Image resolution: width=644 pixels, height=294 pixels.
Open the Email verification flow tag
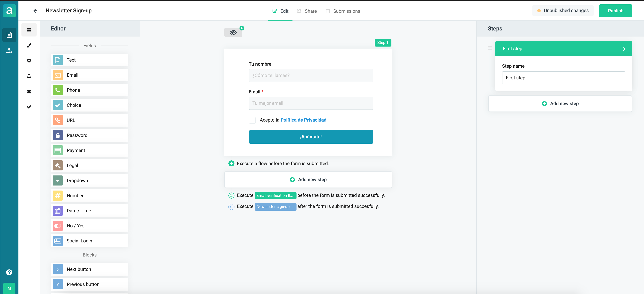[275, 195]
